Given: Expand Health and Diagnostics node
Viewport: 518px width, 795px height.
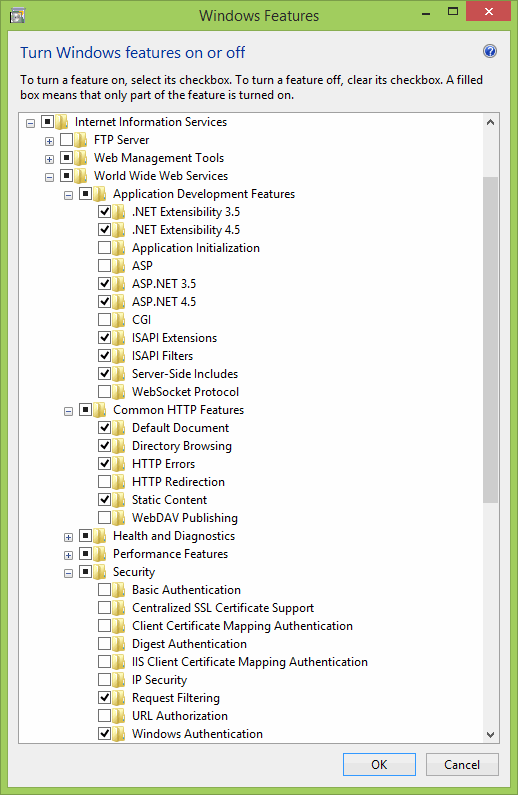Looking at the screenshot, I should [68, 537].
